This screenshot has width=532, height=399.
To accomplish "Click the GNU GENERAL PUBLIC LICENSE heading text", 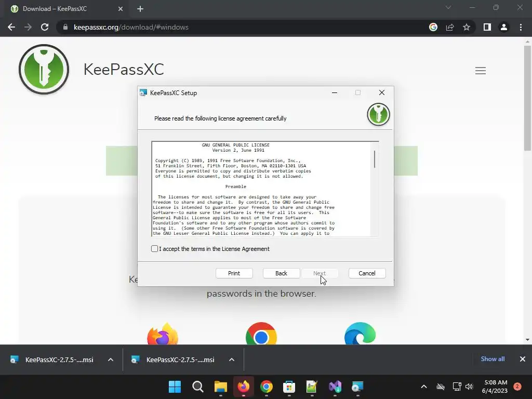I will [235, 145].
